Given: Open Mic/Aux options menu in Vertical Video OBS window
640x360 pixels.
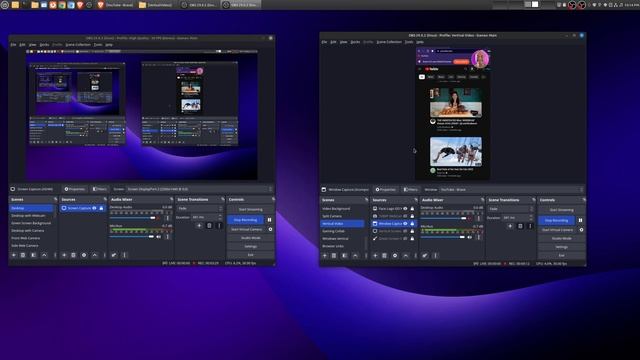Looking at the screenshot, I should click(x=479, y=237).
